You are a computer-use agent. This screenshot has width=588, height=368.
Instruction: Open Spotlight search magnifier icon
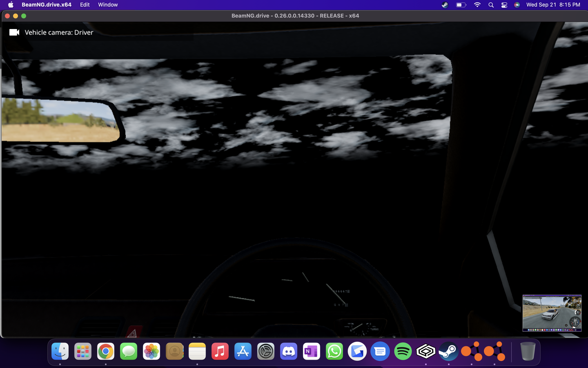(491, 5)
